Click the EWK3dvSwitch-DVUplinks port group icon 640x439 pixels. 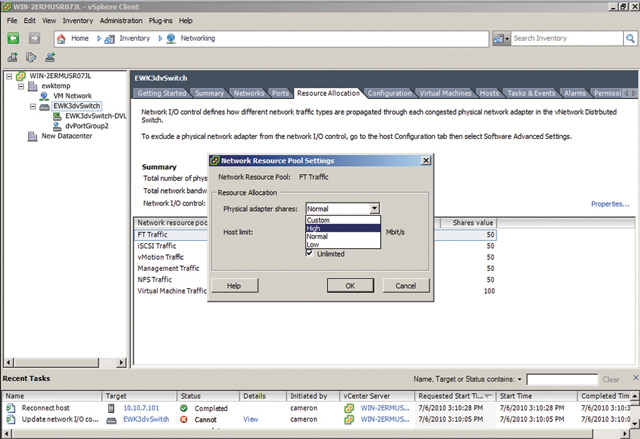(x=57, y=116)
